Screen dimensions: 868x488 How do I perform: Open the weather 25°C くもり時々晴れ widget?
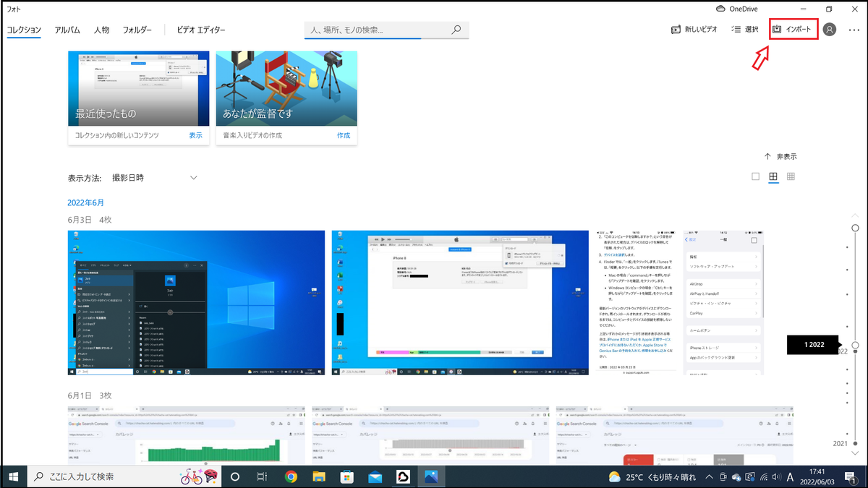[x=652, y=476]
